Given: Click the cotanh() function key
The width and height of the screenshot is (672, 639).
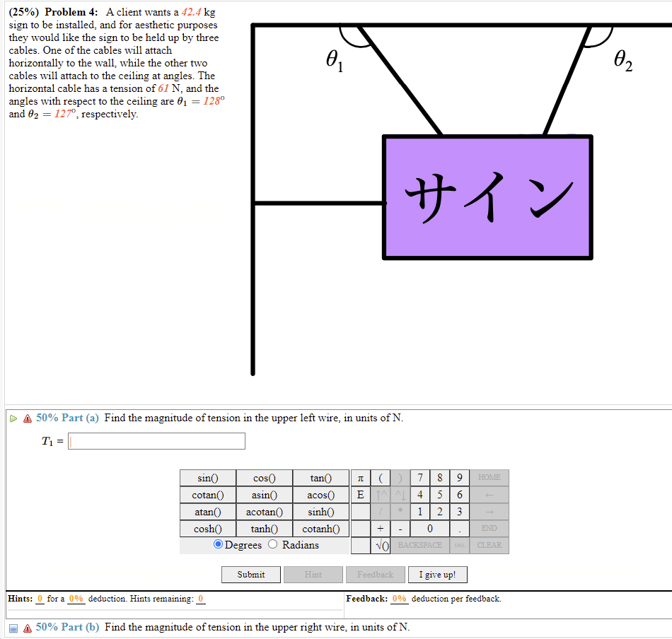Looking at the screenshot, I should point(320,528).
